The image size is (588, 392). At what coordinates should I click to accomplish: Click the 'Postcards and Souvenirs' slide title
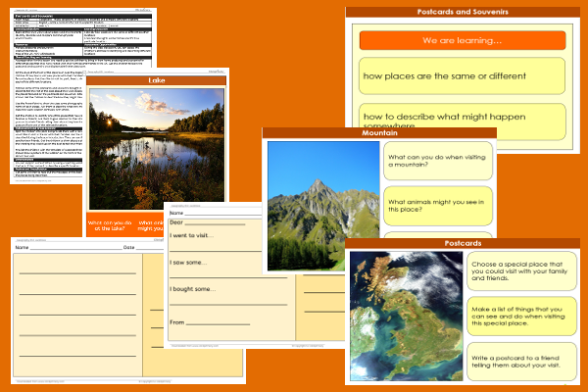pyautogui.click(x=463, y=12)
